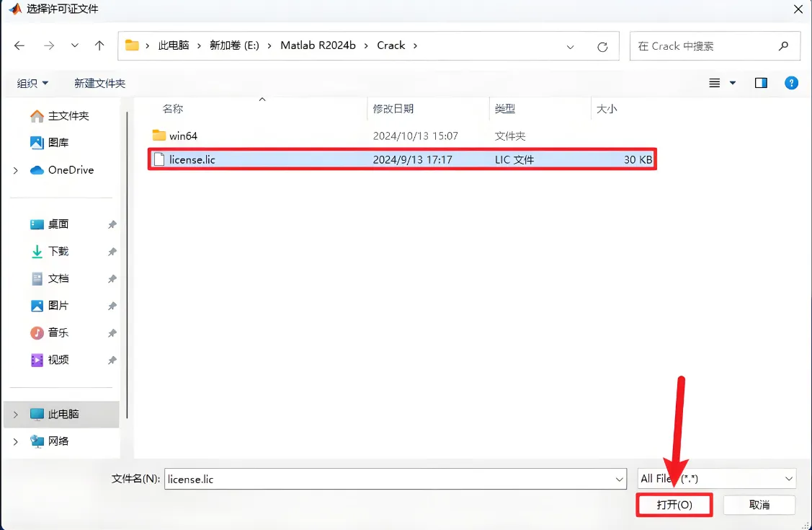Open 下载 quick access folder
812x530 pixels.
[49, 251]
